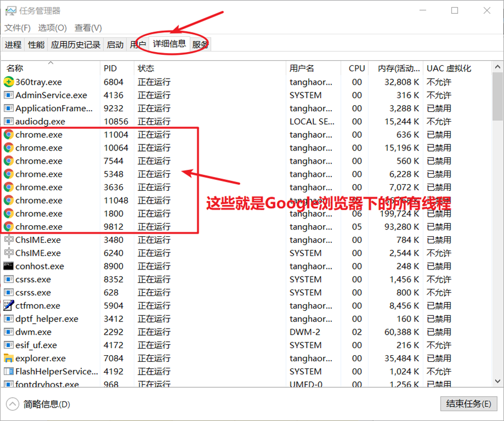This screenshot has width=504, height=421.
Task: Click the AdminService.exe process icon
Action: [9, 95]
